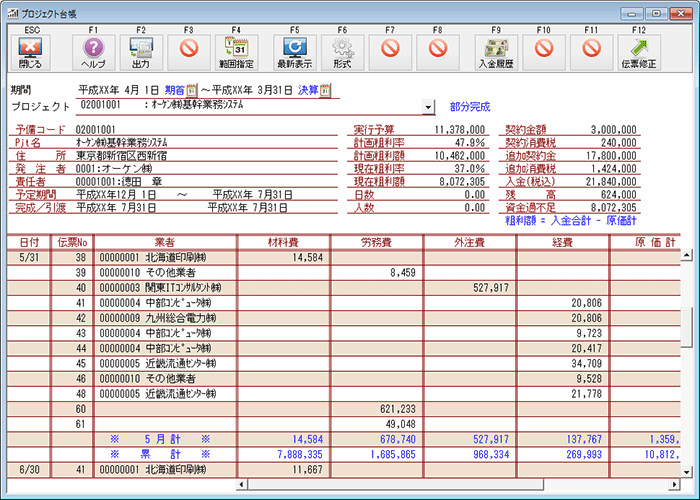Click the vertical scrollbar thumb
Image resolution: width=700 pixels, height=500 pixels.
(687, 327)
